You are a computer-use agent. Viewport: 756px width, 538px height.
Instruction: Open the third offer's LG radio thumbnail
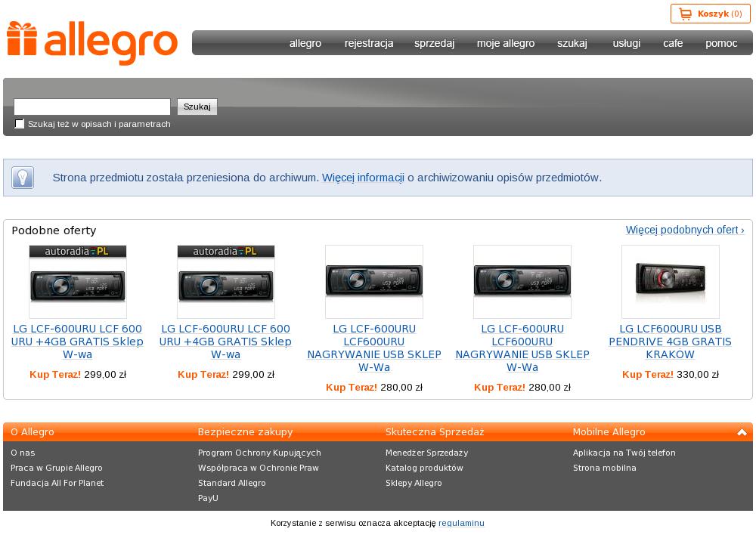point(374,282)
